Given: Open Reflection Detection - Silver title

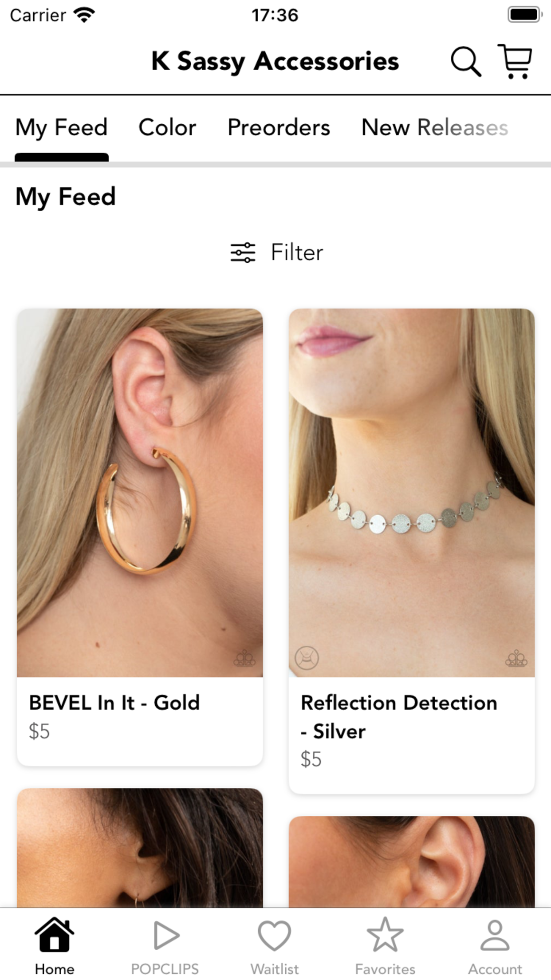Looking at the screenshot, I should pos(399,717).
